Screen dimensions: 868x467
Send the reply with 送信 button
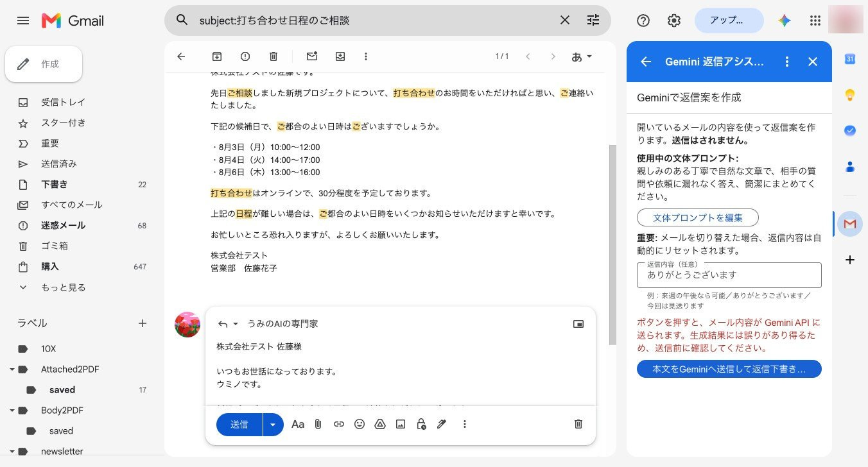(239, 424)
